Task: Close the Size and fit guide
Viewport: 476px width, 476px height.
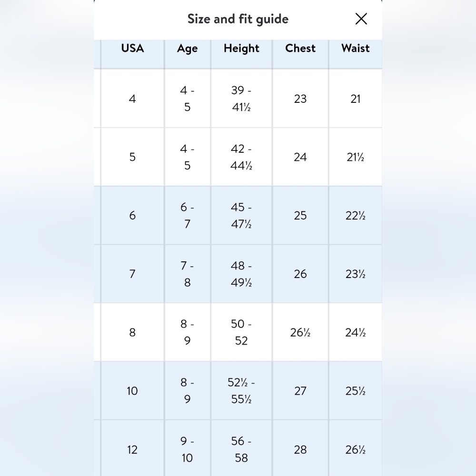Action: pyautogui.click(x=361, y=19)
